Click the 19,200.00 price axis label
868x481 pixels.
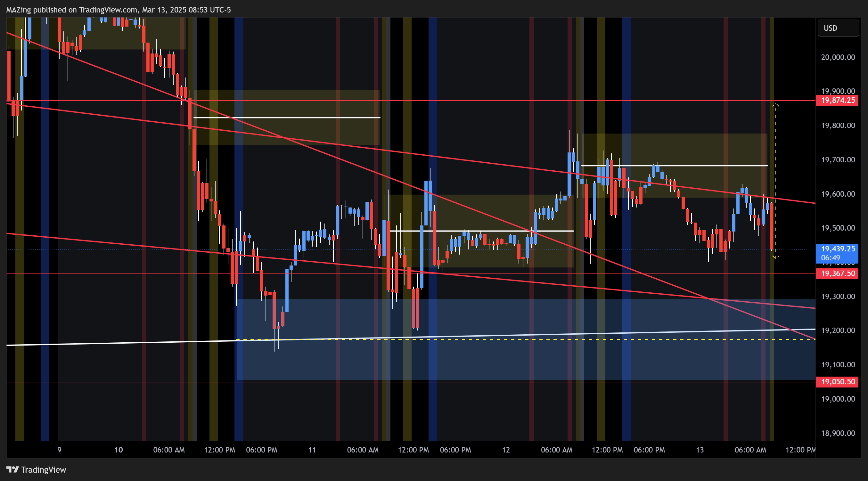[838, 330]
